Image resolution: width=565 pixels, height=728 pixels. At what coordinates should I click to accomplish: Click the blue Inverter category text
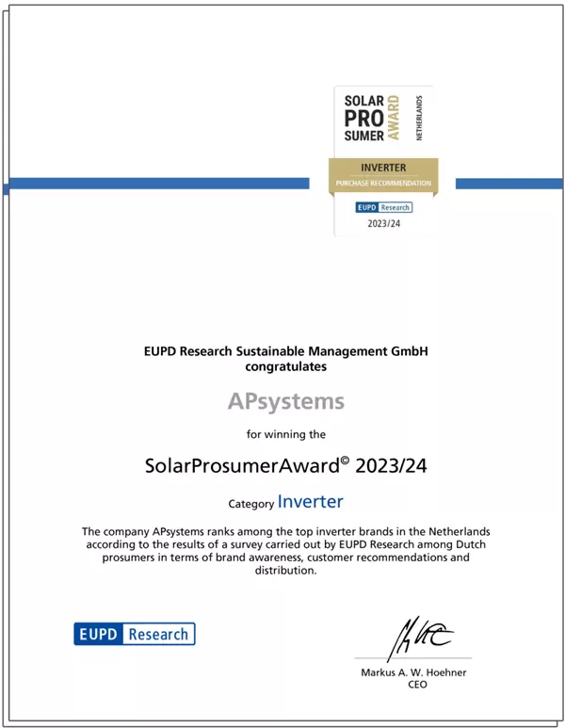310,502
